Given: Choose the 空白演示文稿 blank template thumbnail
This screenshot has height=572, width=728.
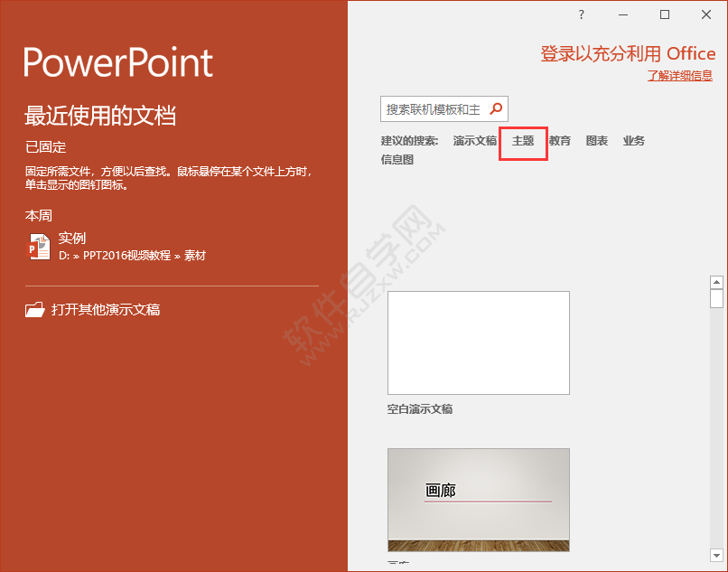Looking at the screenshot, I should click(479, 342).
